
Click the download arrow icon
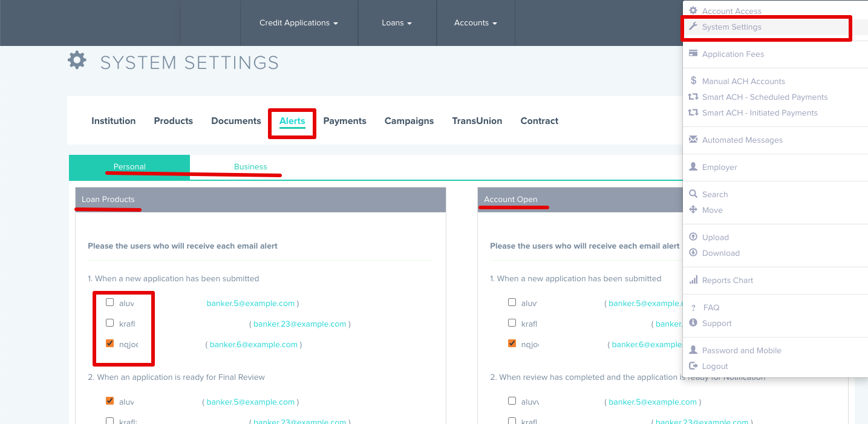(693, 252)
